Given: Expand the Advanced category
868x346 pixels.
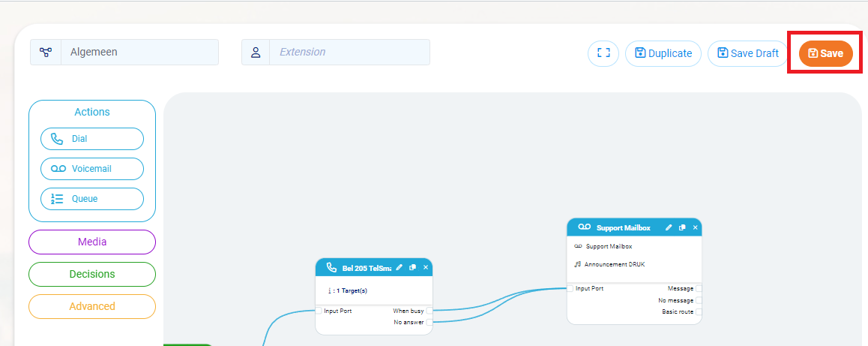Looking at the screenshot, I should (x=92, y=306).
